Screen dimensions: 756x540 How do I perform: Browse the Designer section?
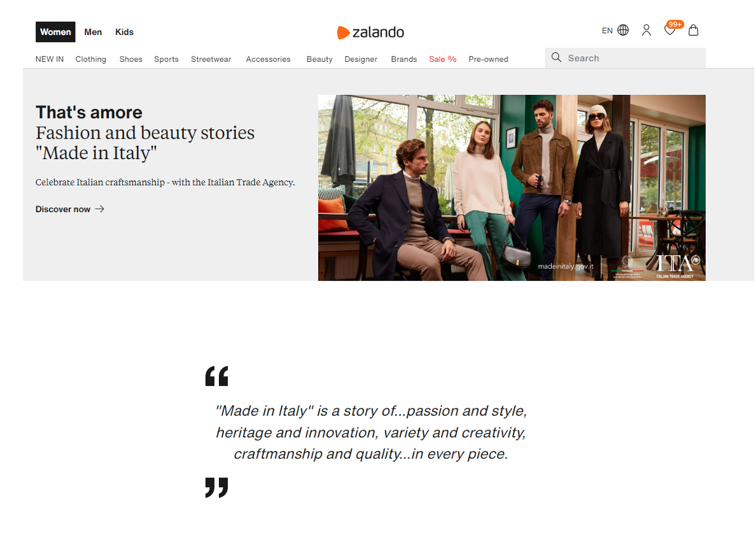tap(361, 59)
